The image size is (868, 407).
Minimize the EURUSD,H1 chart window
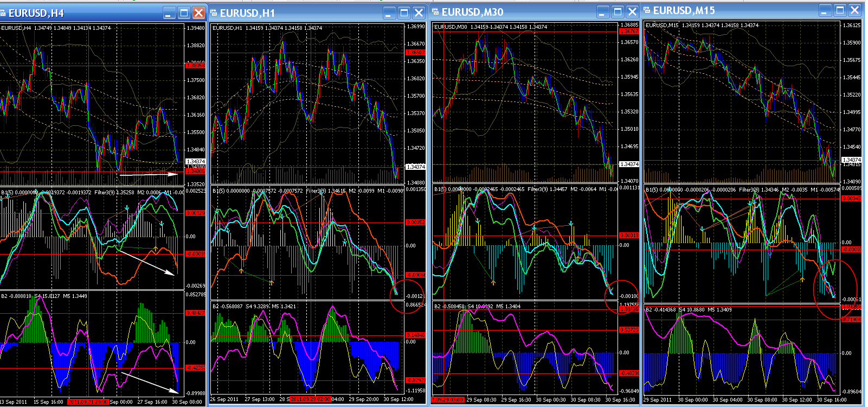click(389, 13)
